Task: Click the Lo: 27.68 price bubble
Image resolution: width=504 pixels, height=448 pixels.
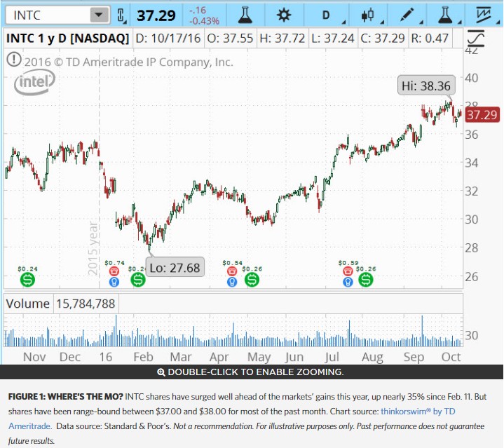Action: pos(175,267)
